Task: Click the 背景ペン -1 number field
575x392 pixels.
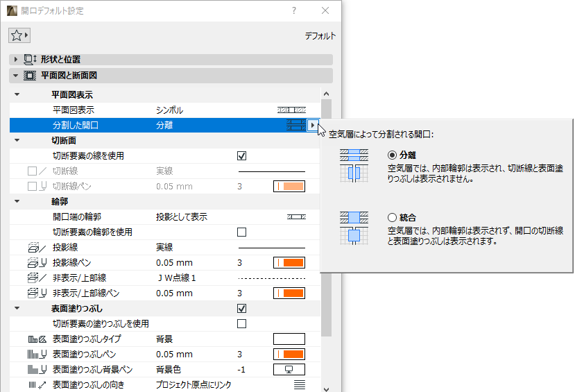Action: [241, 370]
